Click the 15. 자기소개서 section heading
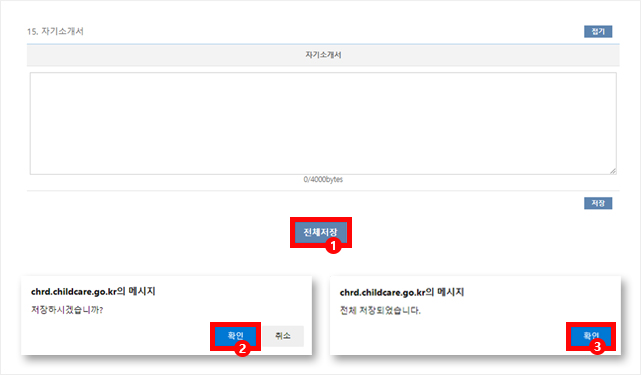 (x=55, y=31)
